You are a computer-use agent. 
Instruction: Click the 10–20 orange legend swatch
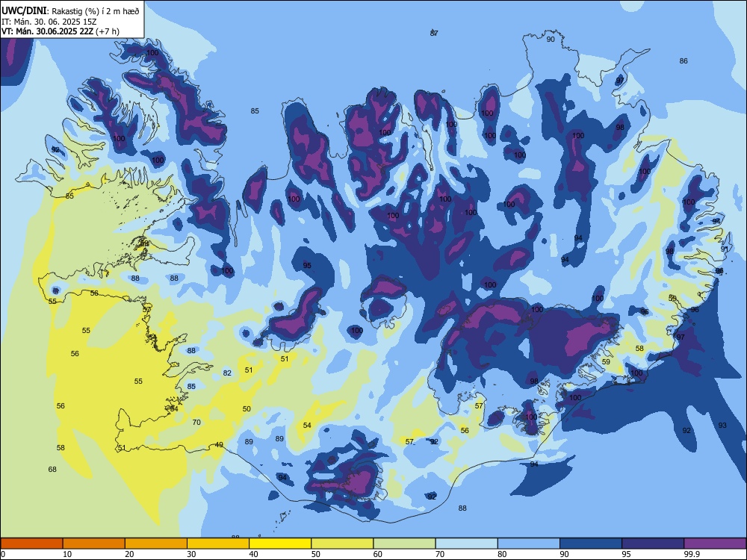pyautogui.click(x=94, y=544)
